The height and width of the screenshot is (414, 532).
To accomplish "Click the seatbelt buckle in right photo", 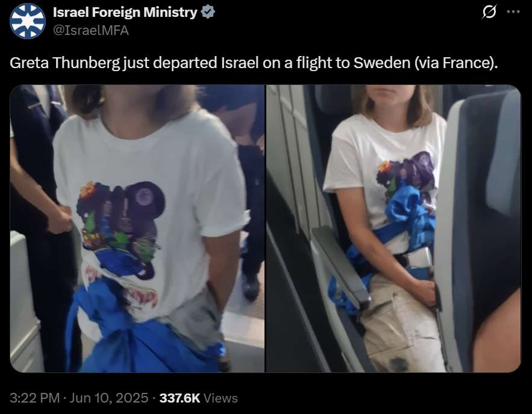I will tap(419, 259).
